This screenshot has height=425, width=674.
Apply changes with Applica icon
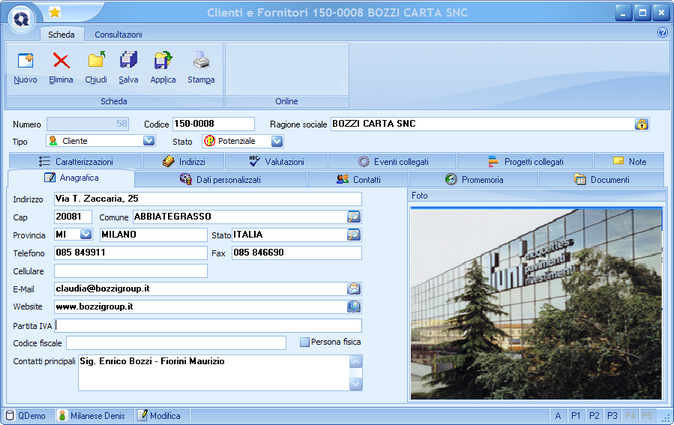[x=163, y=60]
